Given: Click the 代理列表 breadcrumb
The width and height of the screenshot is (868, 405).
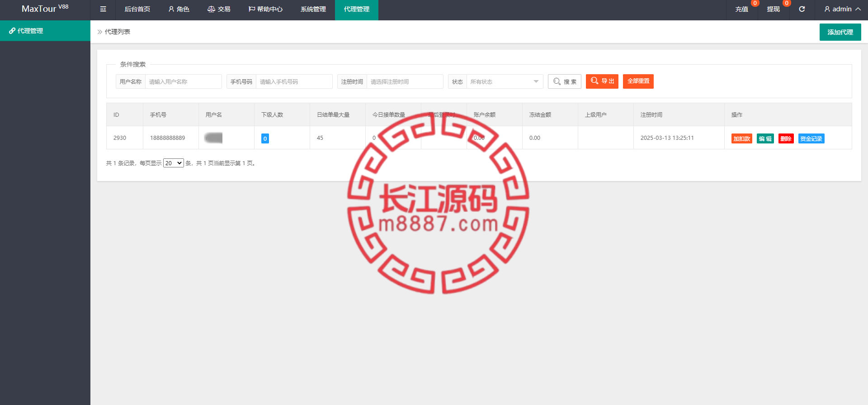Looking at the screenshot, I should tap(118, 32).
